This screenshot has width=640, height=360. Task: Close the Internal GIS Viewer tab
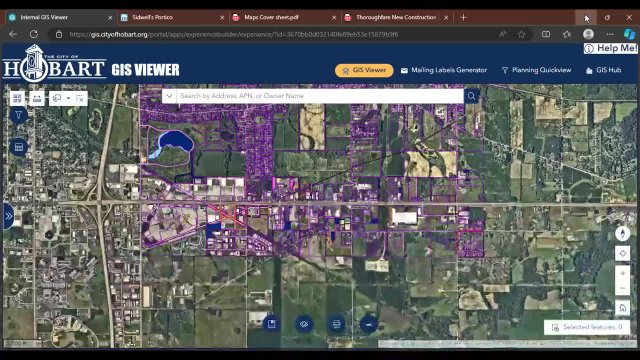click(x=110, y=18)
